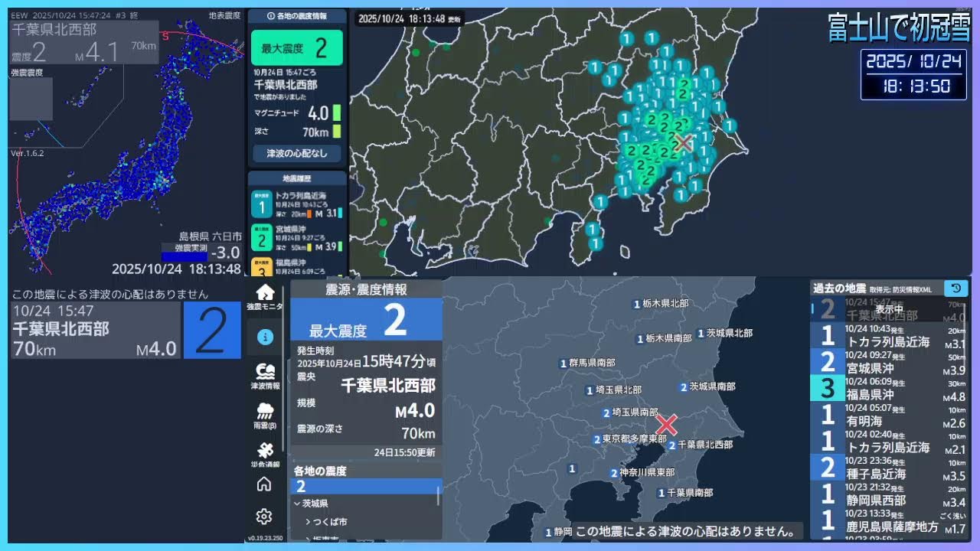Viewport: 980px width, 551px height.
Task: Click the history refresh icon in 過去の地震
Action: [x=955, y=289]
